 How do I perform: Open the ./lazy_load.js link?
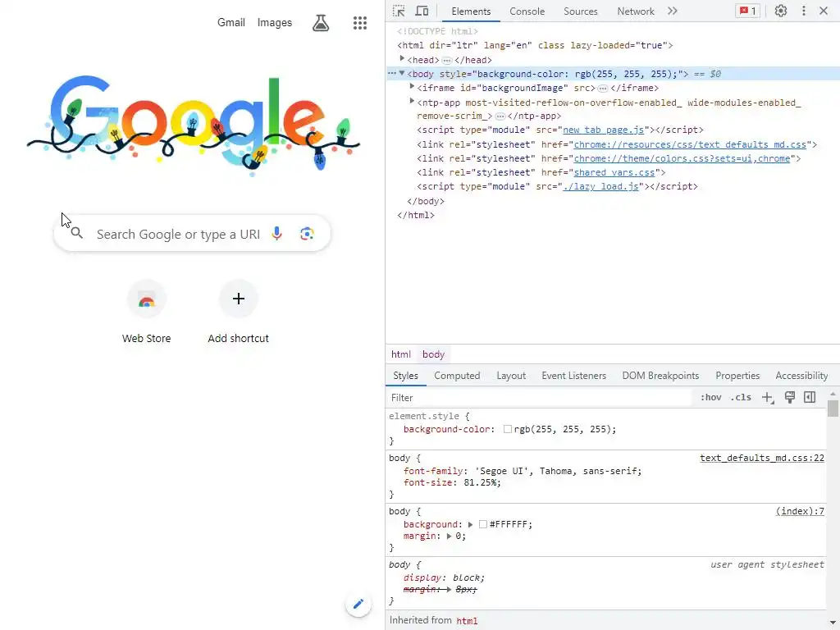coord(600,186)
